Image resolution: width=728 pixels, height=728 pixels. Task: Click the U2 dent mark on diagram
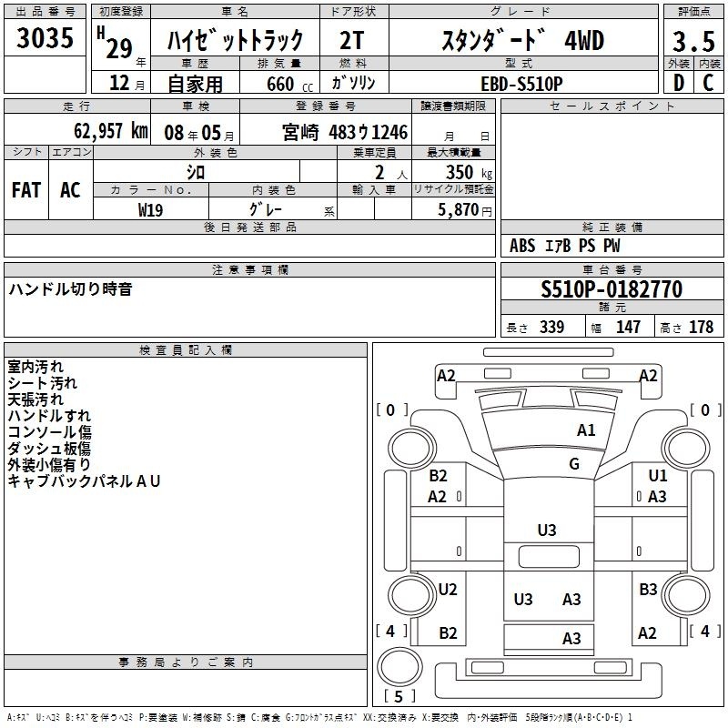pyautogui.click(x=448, y=590)
